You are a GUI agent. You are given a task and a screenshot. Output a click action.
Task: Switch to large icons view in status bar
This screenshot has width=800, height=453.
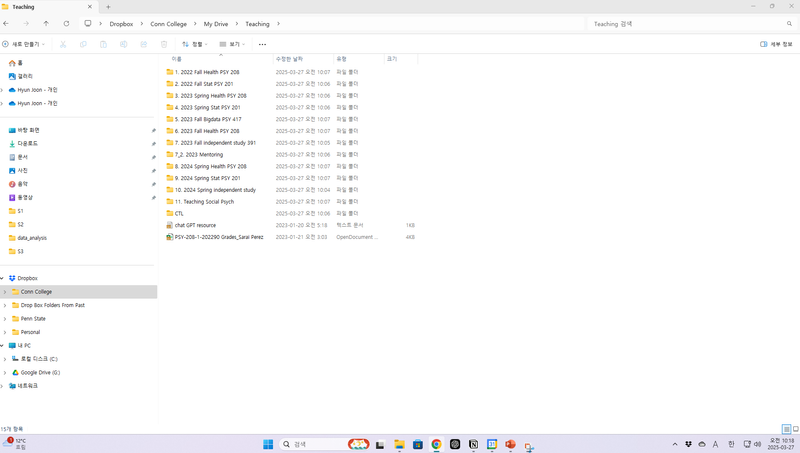point(795,429)
